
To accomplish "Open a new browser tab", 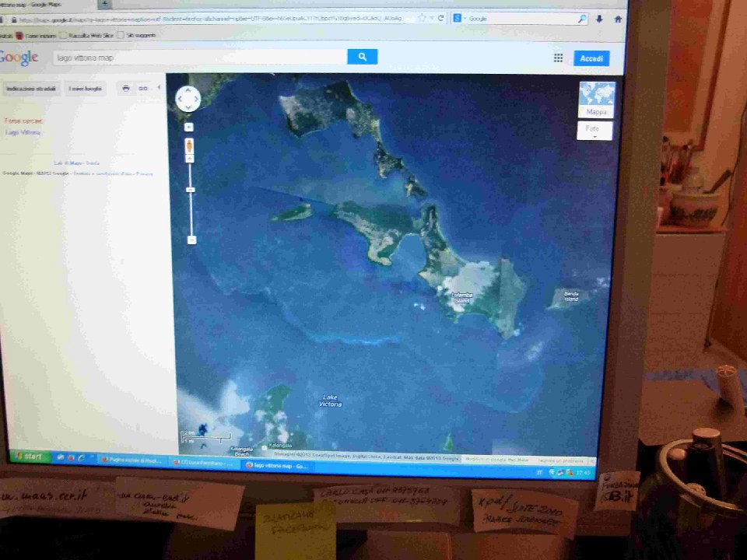I will click(104, 4).
